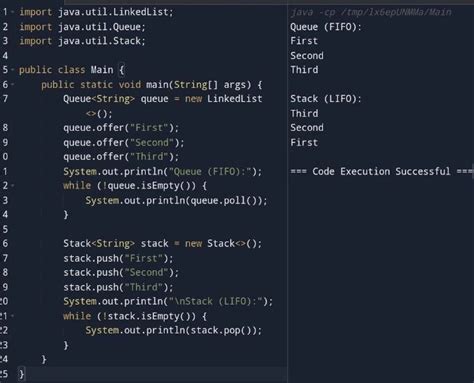474x383 pixels.
Task: Click the line import java.util.Stack;
Action: (x=82, y=41)
